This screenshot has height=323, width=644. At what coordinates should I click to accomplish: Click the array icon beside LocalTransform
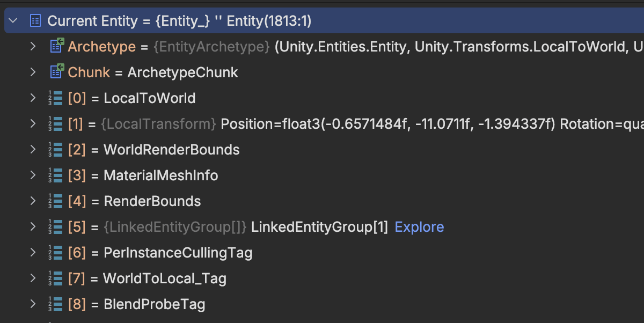coord(55,124)
